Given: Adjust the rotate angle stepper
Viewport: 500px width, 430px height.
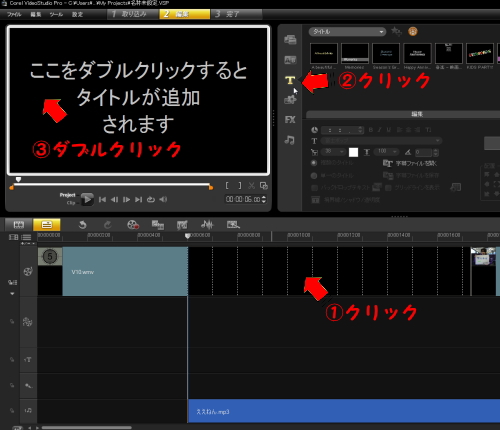Looking at the screenshot, I should click(436, 152).
